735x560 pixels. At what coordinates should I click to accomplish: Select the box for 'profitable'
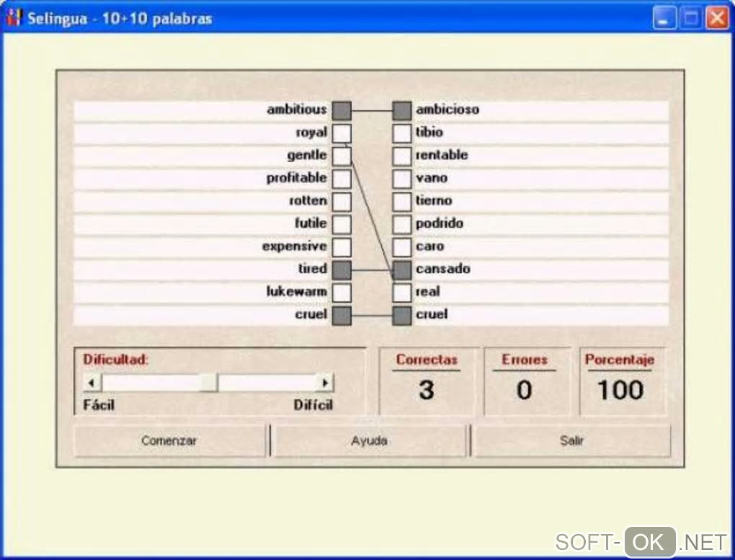click(x=342, y=179)
